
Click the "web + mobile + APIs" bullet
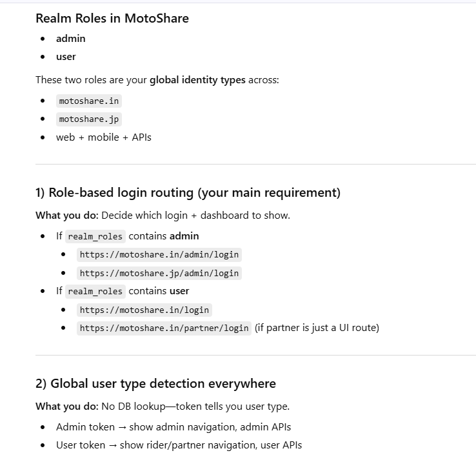point(104,137)
